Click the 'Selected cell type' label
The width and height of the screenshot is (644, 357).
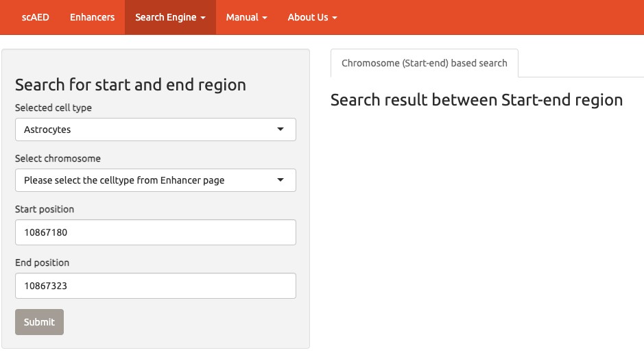(x=53, y=108)
